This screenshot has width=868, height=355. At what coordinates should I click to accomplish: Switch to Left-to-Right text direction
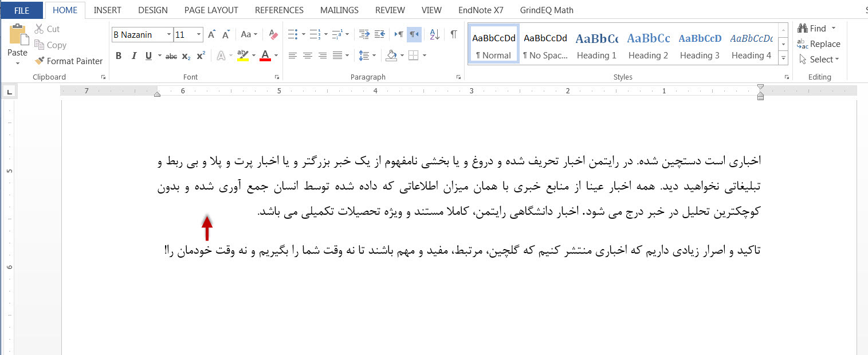pos(399,34)
